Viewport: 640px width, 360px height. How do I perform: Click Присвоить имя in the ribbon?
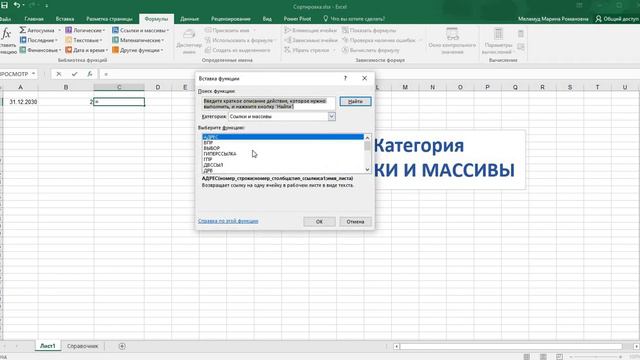click(x=231, y=30)
